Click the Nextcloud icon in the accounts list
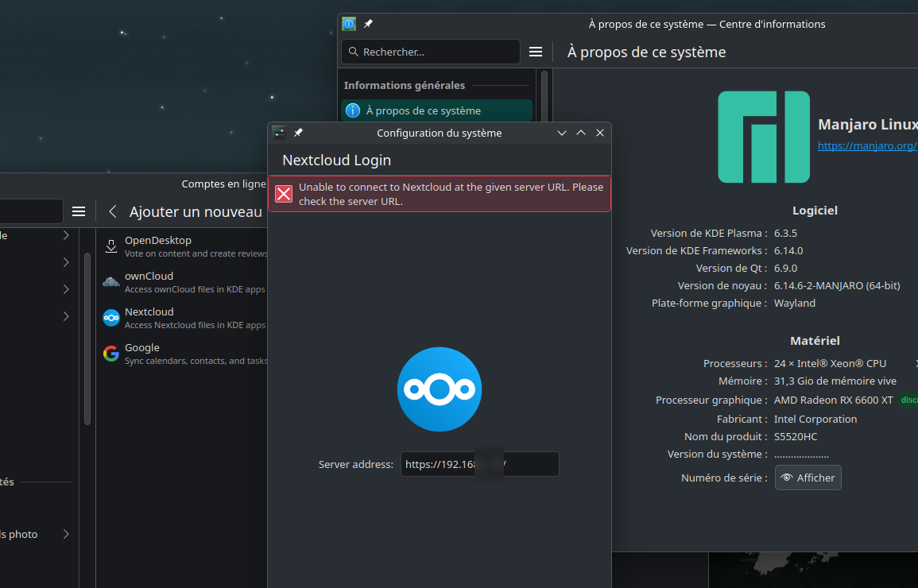The height and width of the screenshot is (588, 918). (111, 318)
